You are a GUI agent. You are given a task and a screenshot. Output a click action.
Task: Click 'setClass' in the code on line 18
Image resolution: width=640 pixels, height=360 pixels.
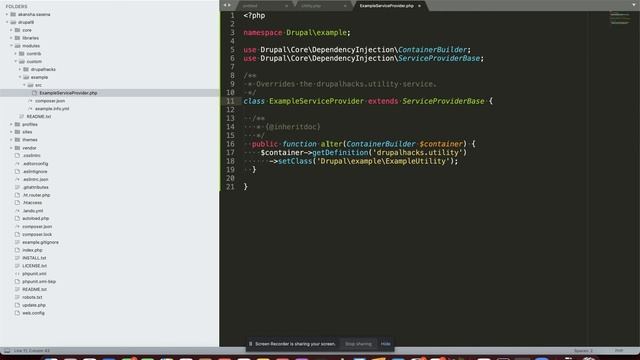[295, 161]
